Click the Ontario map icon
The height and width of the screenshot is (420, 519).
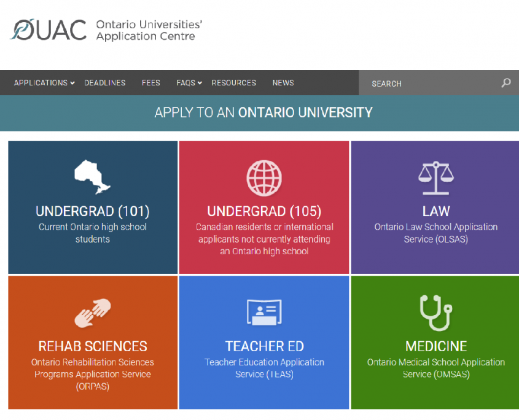tap(92, 177)
